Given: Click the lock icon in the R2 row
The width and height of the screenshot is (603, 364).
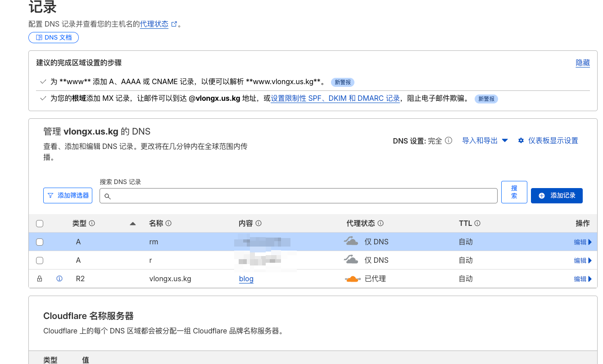Looking at the screenshot, I should coord(40,279).
